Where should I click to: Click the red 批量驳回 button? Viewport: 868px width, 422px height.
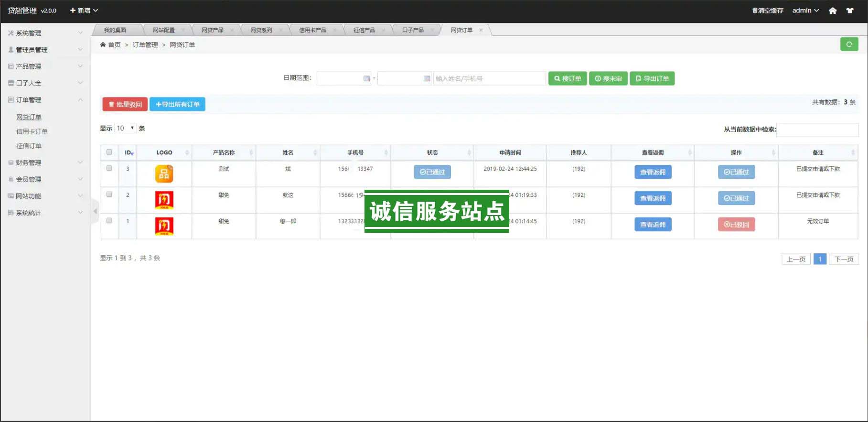tap(125, 104)
